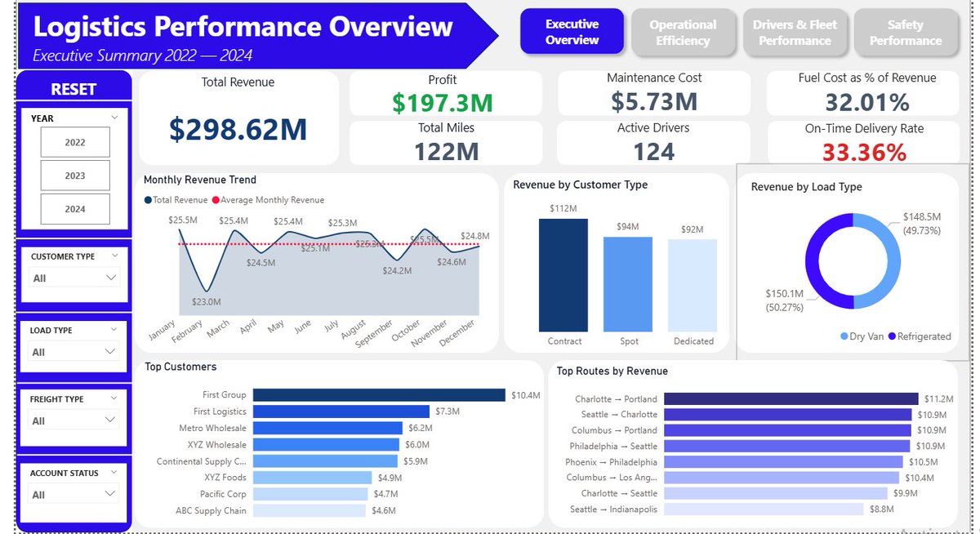
Task: Select the First Group customer bar
Action: coord(379,395)
